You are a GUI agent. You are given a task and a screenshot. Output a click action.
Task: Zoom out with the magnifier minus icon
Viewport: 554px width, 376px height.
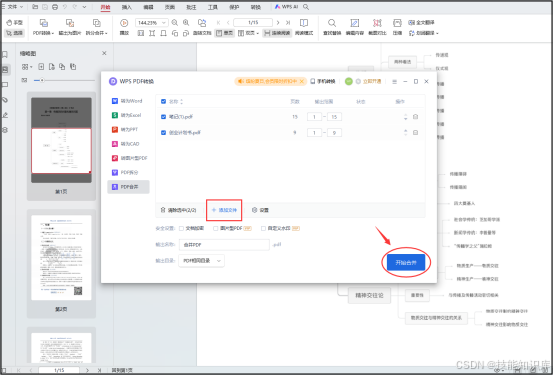(175, 23)
